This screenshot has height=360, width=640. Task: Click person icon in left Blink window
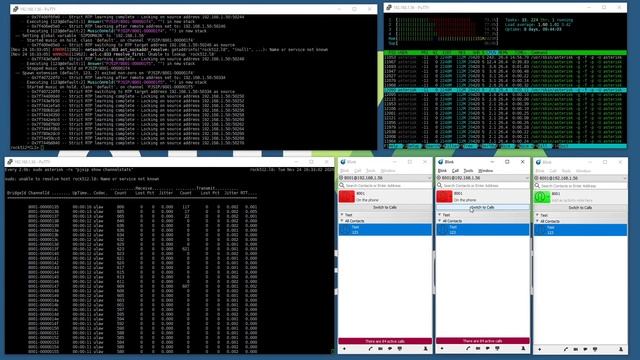click(426, 349)
